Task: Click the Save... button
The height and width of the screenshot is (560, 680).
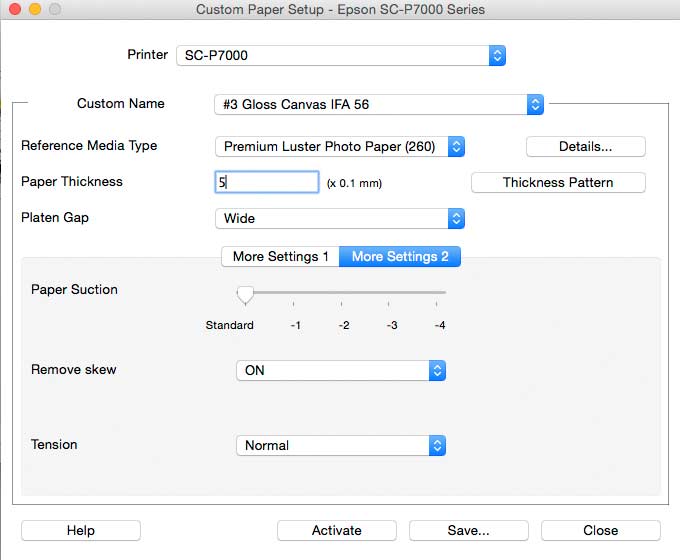Action: click(469, 531)
